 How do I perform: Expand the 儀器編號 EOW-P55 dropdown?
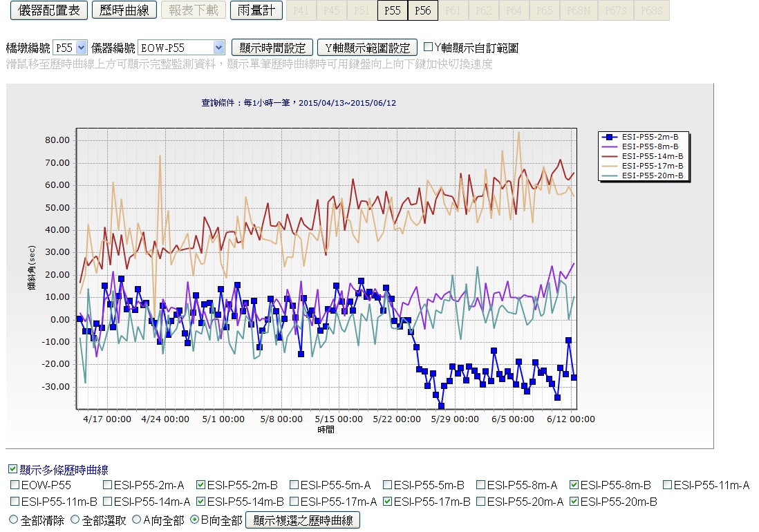click(x=218, y=48)
